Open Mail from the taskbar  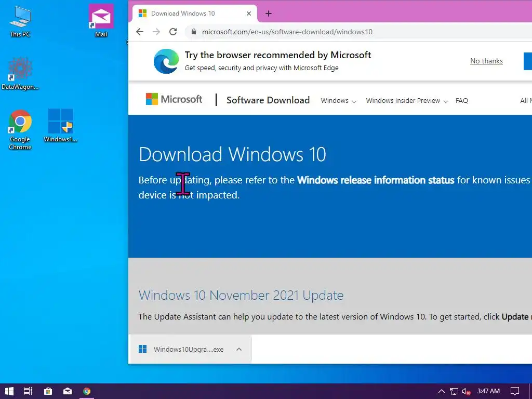tap(68, 391)
